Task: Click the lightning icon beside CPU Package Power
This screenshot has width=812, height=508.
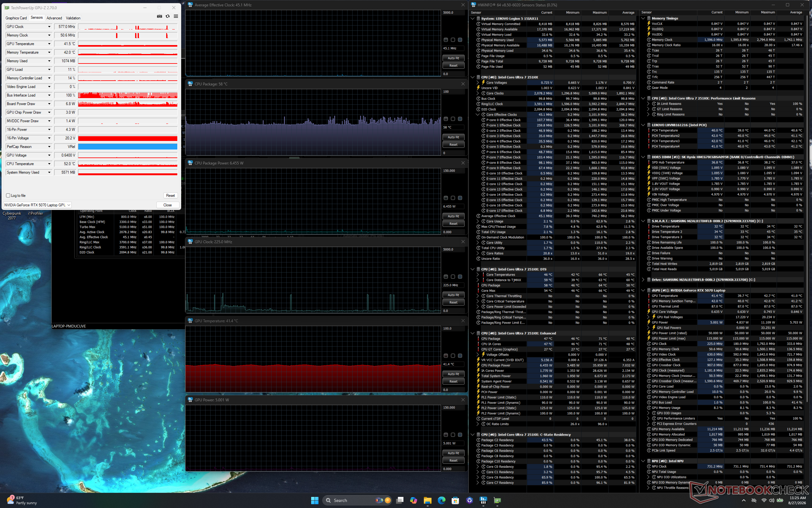Action: click(478, 365)
